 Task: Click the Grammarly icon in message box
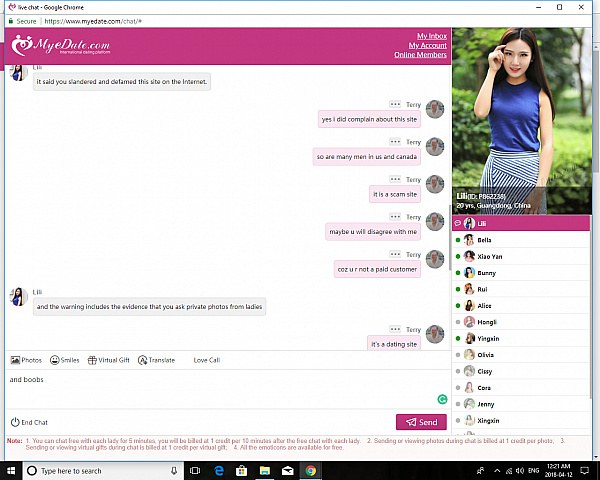coord(442,399)
